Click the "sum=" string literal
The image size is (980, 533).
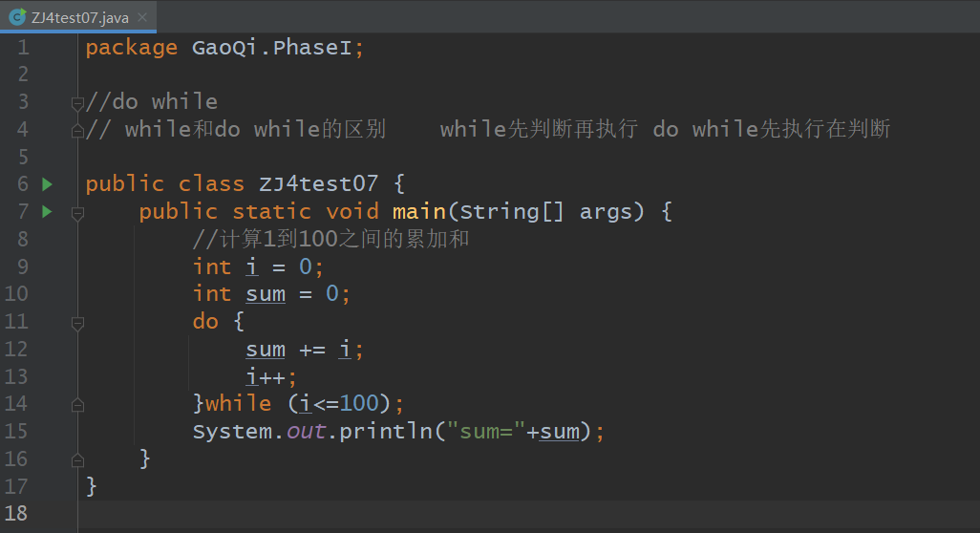coord(487,432)
